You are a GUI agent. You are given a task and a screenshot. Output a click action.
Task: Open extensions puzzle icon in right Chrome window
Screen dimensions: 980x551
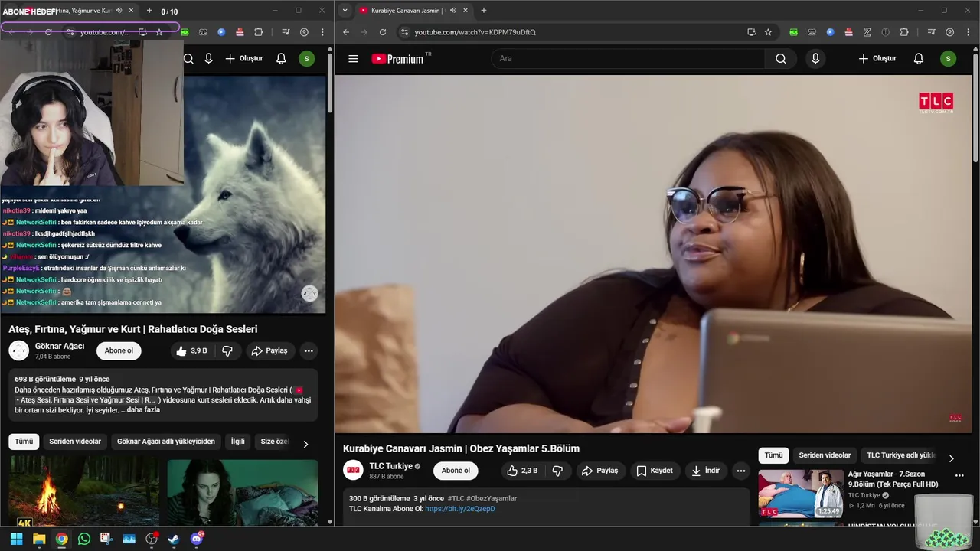tap(904, 32)
